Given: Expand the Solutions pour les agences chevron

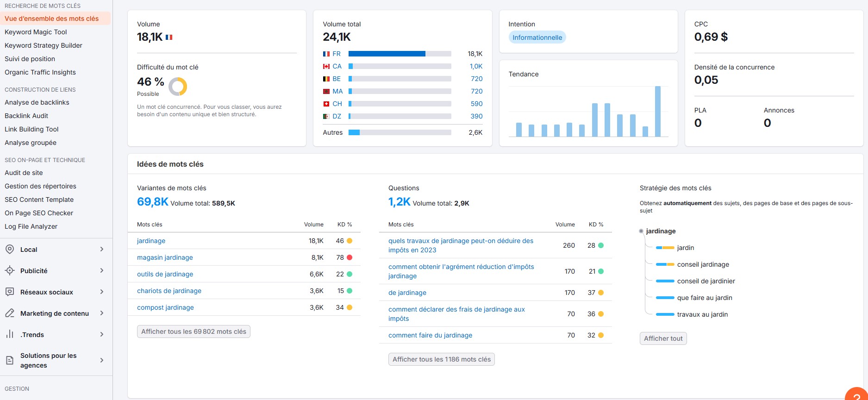Looking at the screenshot, I should 102,360.
